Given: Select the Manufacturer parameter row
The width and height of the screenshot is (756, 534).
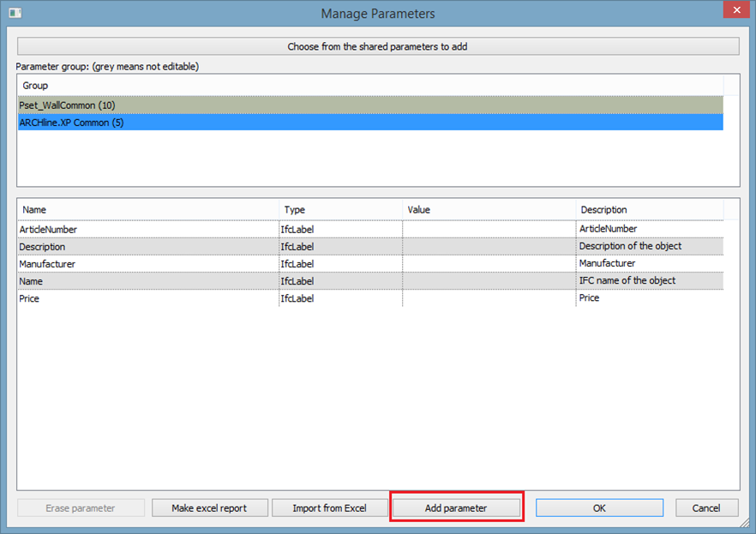Looking at the screenshot, I should [x=47, y=264].
